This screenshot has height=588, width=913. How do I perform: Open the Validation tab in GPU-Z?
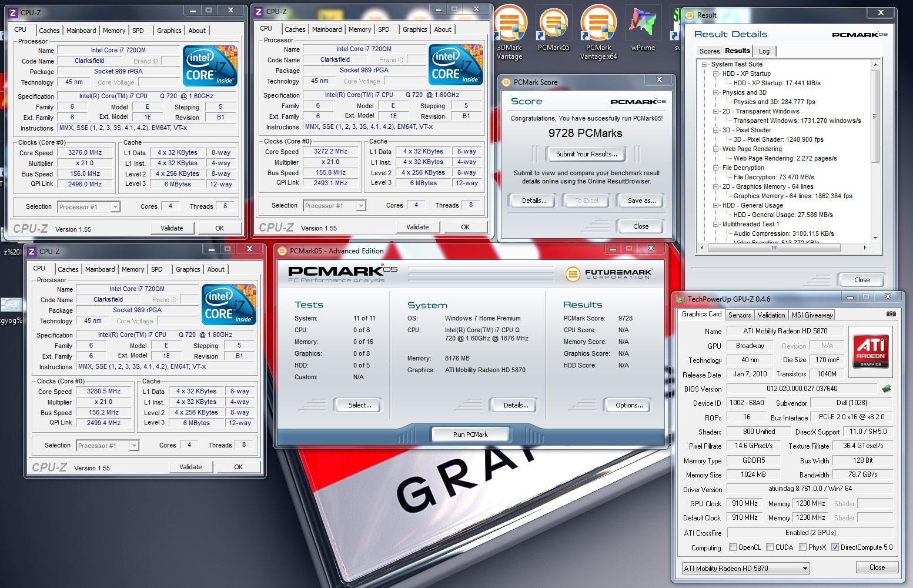click(771, 315)
